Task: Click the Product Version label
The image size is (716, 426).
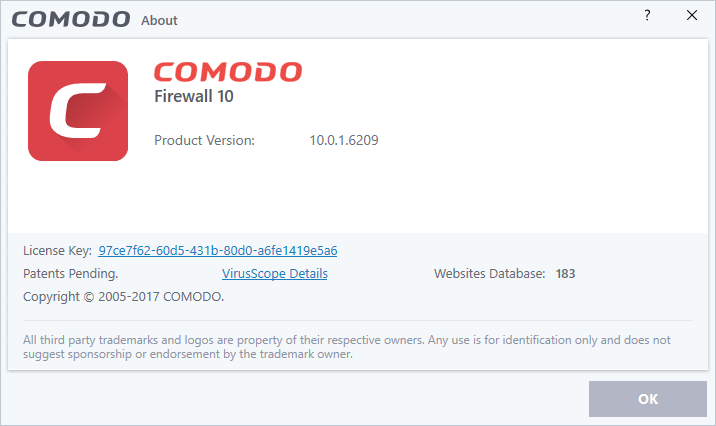Action: coord(204,140)
